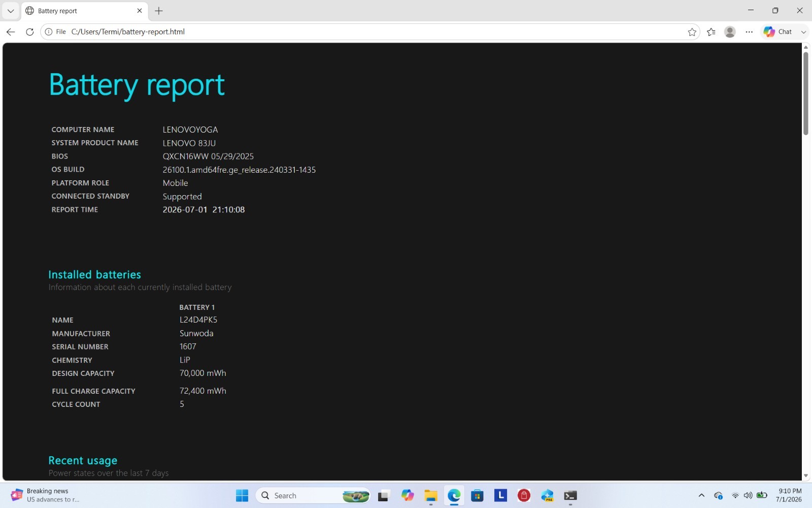The height and width of the screenshot is (508, 812).
Task: Launch Copilot from the taskbar
Action: 408,495
